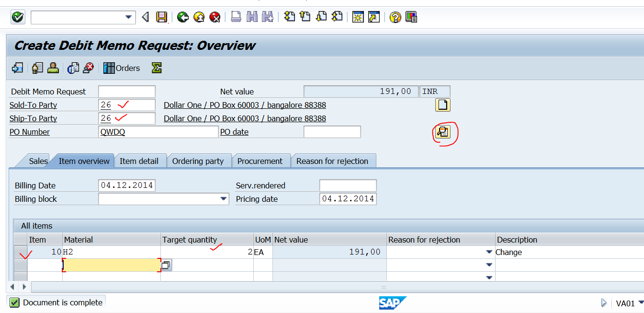Save the debit memo request
644x313 pixels.
pyautogui.click(x=162, y=17)
